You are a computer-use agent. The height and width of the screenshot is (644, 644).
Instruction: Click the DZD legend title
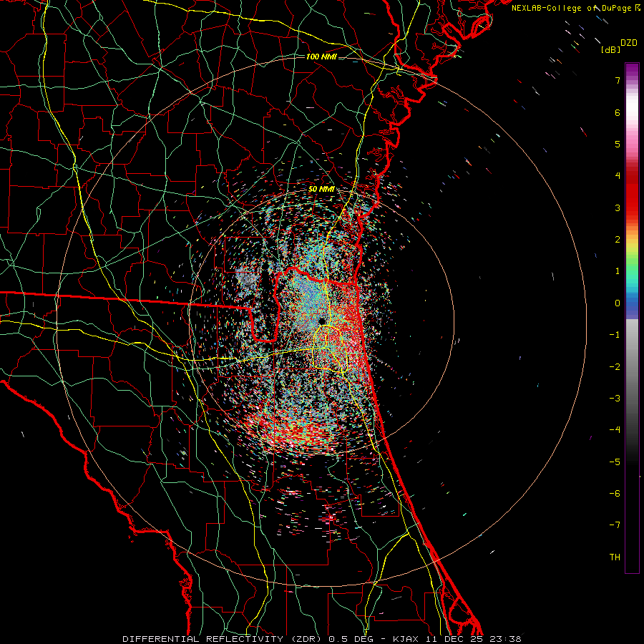click(629, 43)
